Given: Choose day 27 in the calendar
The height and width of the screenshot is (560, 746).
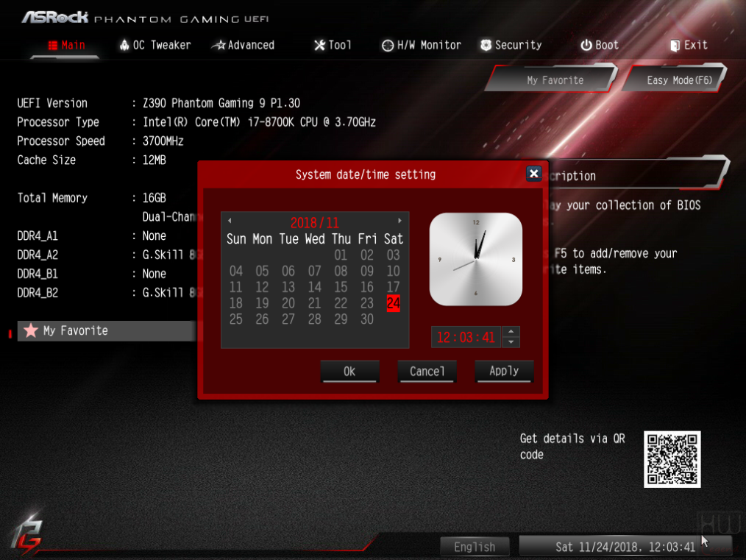Looking at the screenshot, I should click(x=288, y=319).
